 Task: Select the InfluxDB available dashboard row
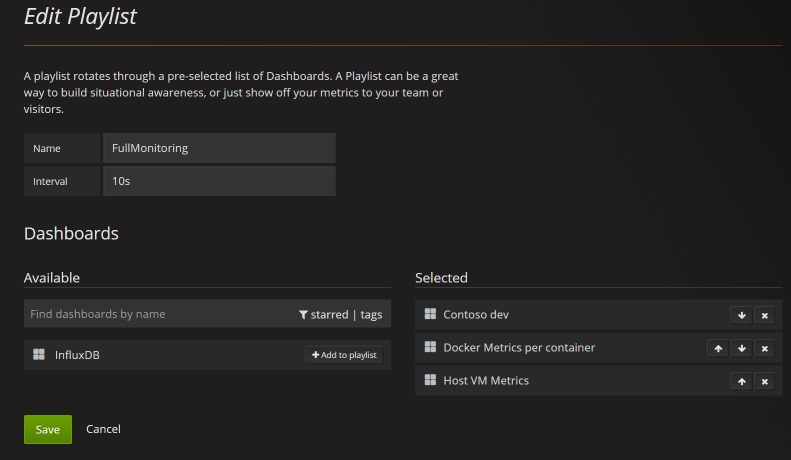pyautogui.click(x=150, y=354)
